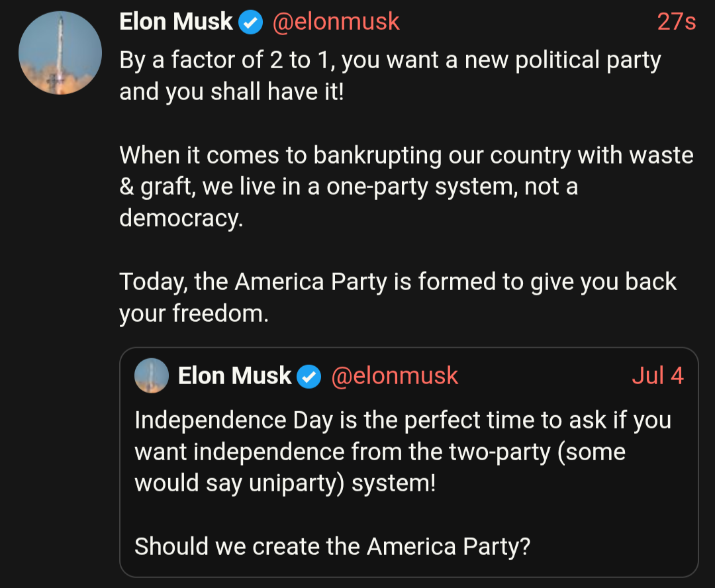Select the Elon Musk name in the quoted post
This screenshot has width=715, height=588.
click(234, 376)
